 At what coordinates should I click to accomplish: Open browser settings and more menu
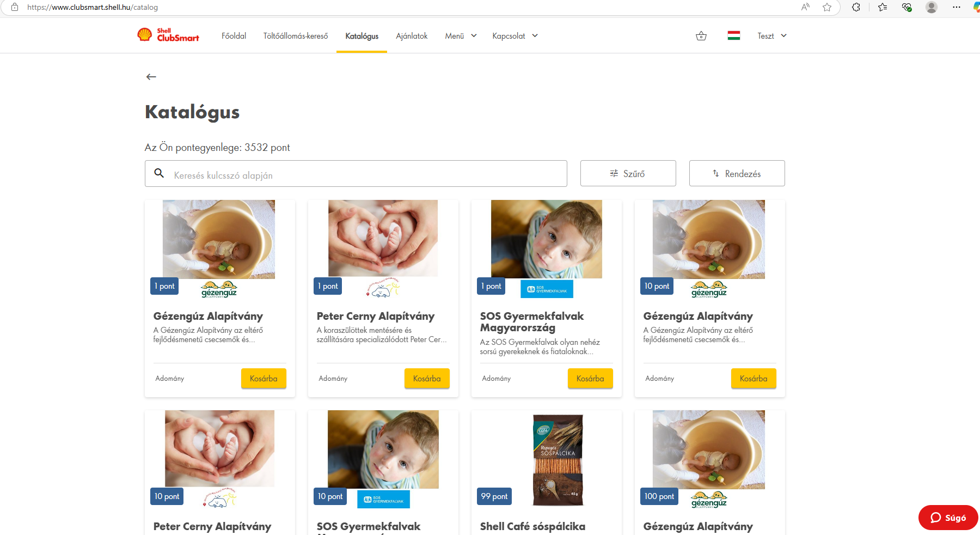[x=957, y=7]
